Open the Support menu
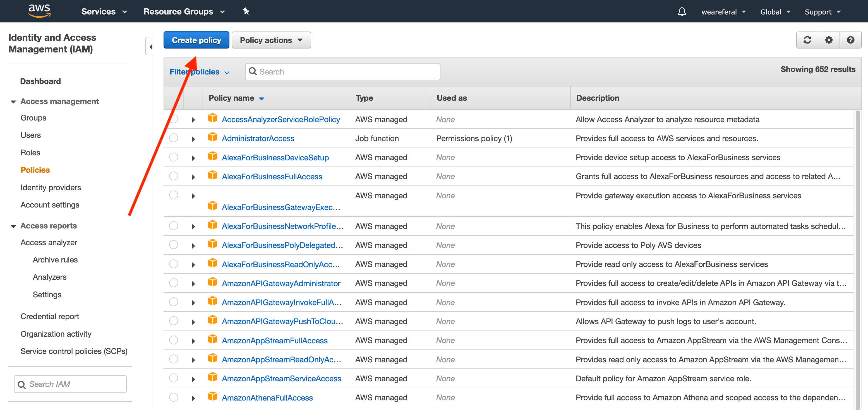 (823, 12)
